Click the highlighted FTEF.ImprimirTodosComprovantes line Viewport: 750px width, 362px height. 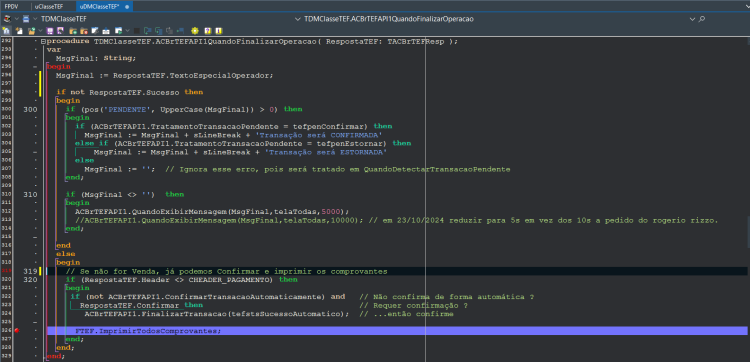click(397, 331)
